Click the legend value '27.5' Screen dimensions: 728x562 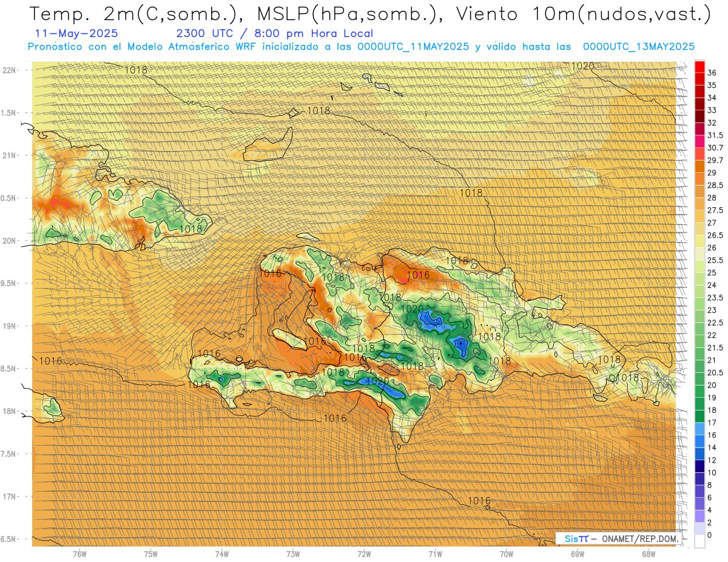coord(715,210)
